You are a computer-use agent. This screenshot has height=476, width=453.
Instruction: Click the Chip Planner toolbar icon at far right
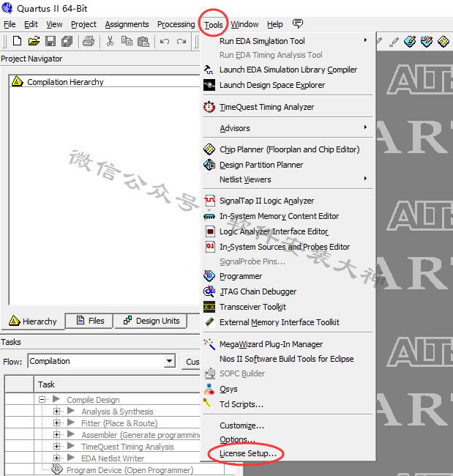click(443, 41)
